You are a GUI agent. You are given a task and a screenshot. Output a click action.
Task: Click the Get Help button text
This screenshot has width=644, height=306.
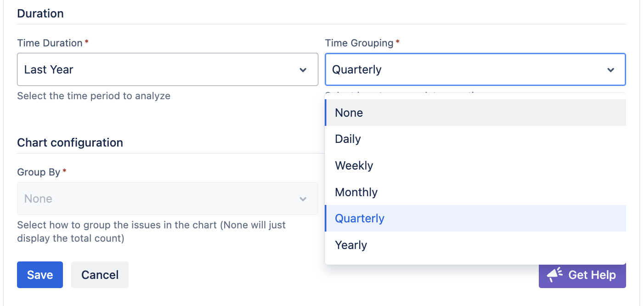tap(592, 275)
